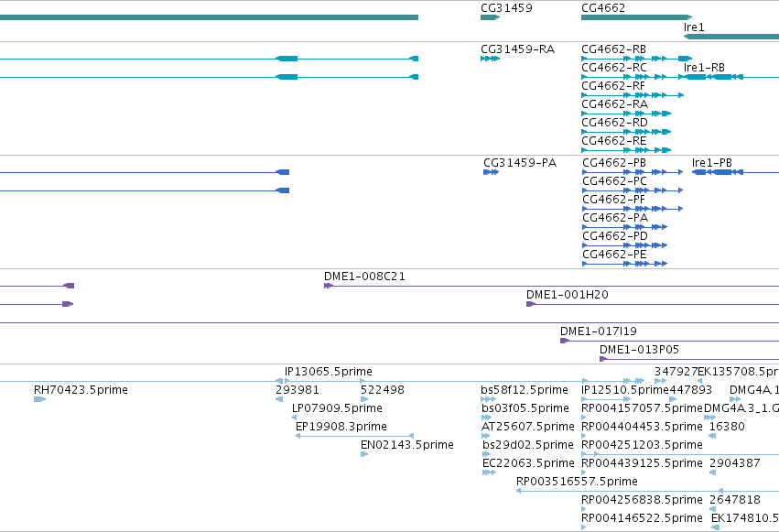Select transcript Ire1-RB
Viewport: 779px width, 532px height.
coord(704,68)
